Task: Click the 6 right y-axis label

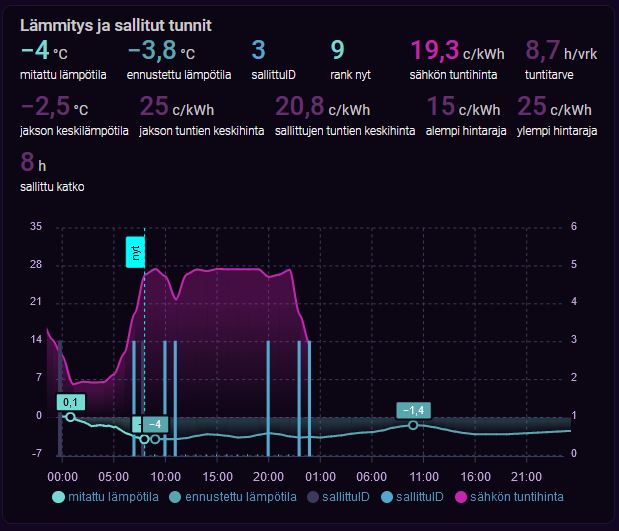Action: [574, 227]
